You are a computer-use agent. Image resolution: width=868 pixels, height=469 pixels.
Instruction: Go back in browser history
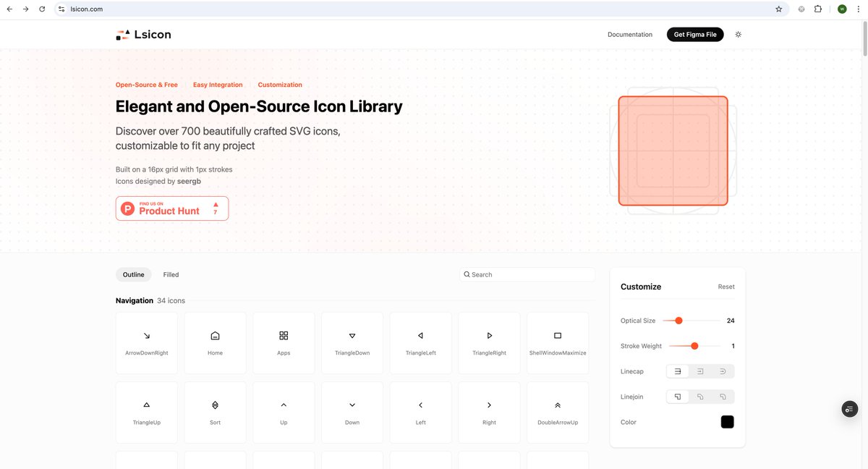pyautogui.click(x=9, y=9)
